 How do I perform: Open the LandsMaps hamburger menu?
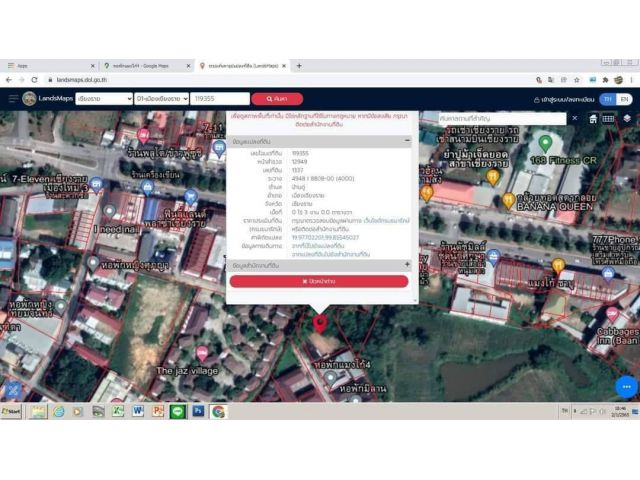[13, 99]
